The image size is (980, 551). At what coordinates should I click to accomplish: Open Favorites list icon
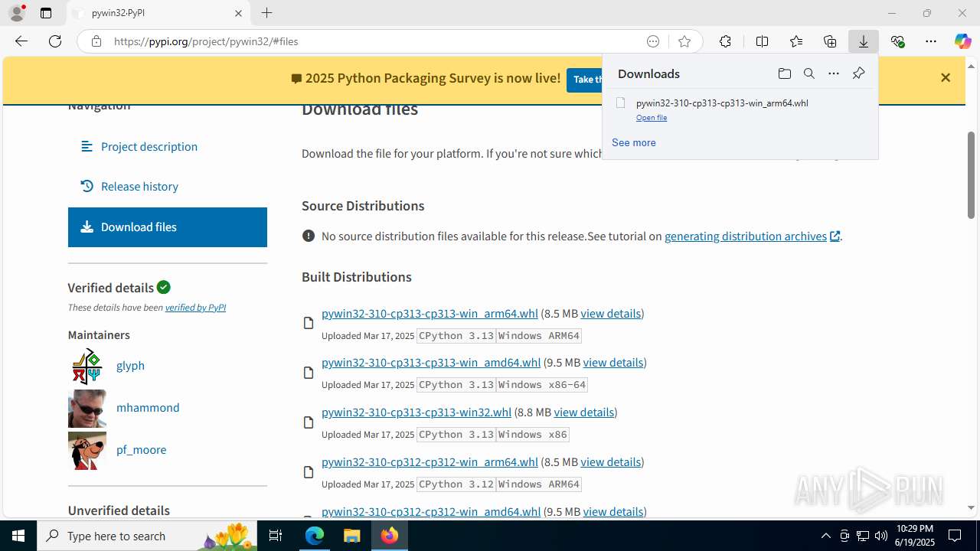pos(796,41)
